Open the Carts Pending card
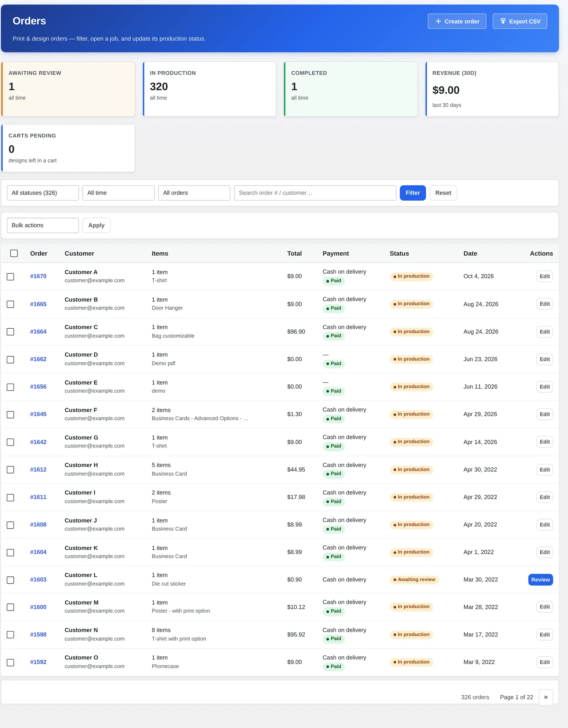 pos(68,148)
